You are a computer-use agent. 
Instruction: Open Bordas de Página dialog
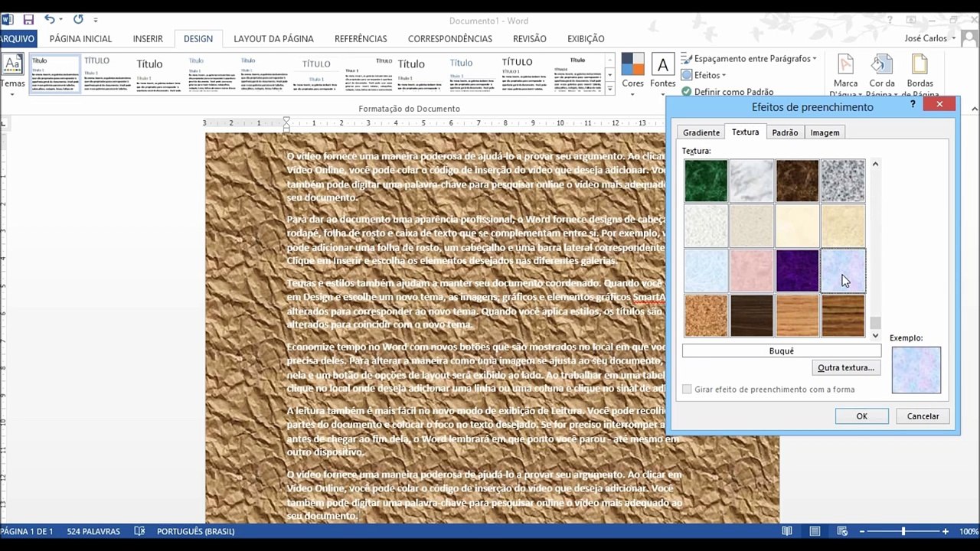[x=920, y=75]
